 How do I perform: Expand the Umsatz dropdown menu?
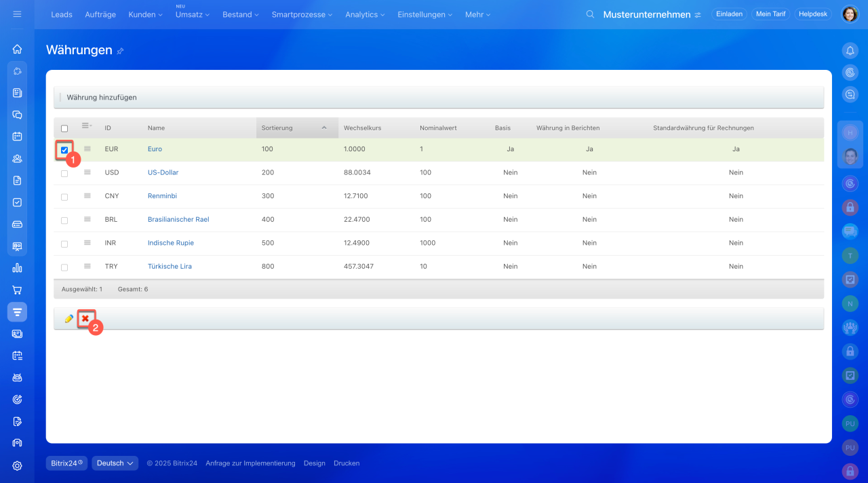coord(193,14)
